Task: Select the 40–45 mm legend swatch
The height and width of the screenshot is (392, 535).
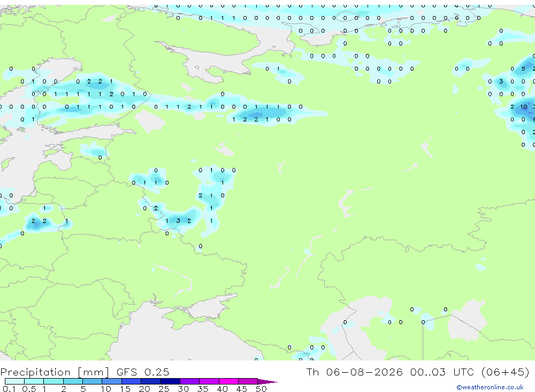Action: click(228, 381)
